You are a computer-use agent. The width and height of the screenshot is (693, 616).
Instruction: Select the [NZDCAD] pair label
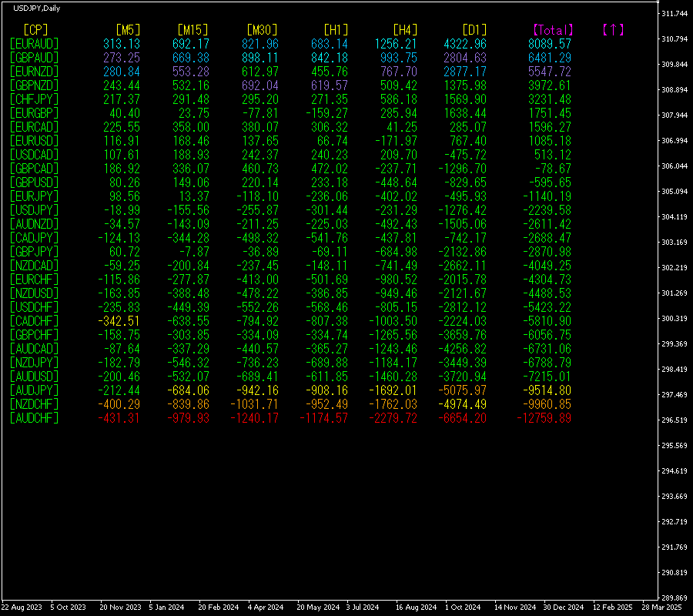(x=34, y=266)
